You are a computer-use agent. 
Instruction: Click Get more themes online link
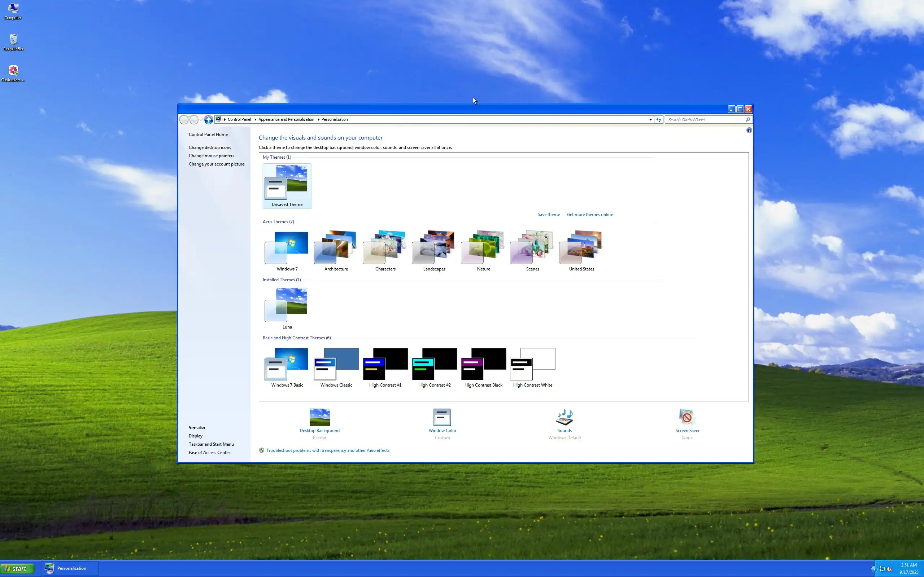(589, 215)
